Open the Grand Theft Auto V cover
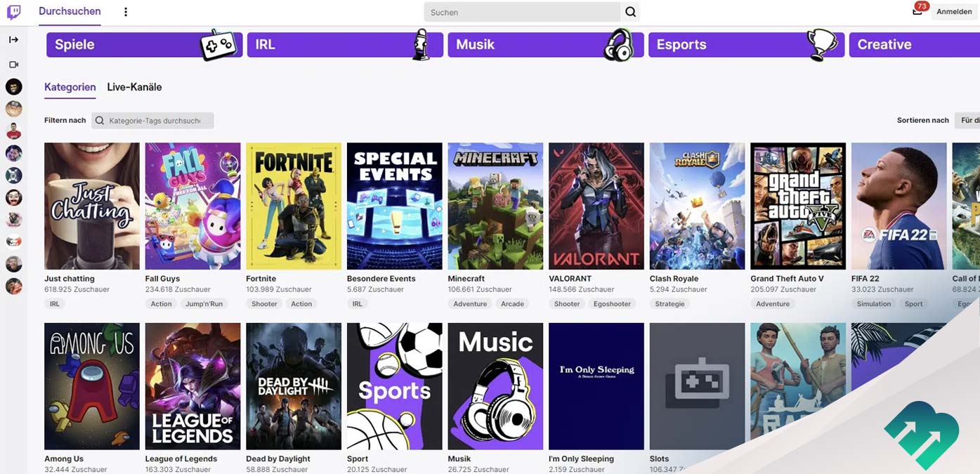This screenshot has height=474, width=980. tap(798, 206)
